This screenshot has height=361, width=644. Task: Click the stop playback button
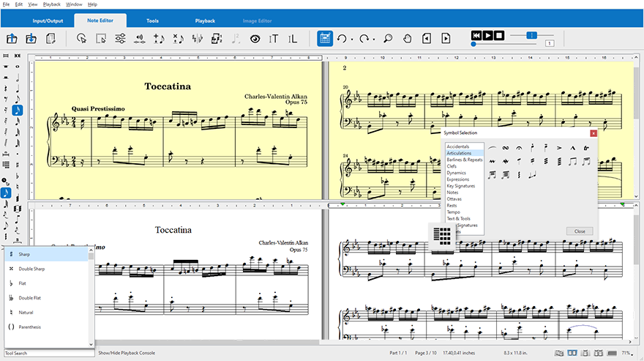[499, 35]
